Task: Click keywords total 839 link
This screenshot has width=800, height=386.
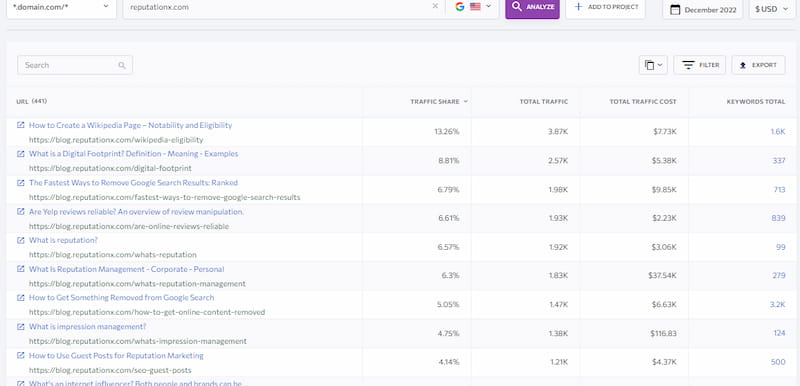Action: pos(779,218)
